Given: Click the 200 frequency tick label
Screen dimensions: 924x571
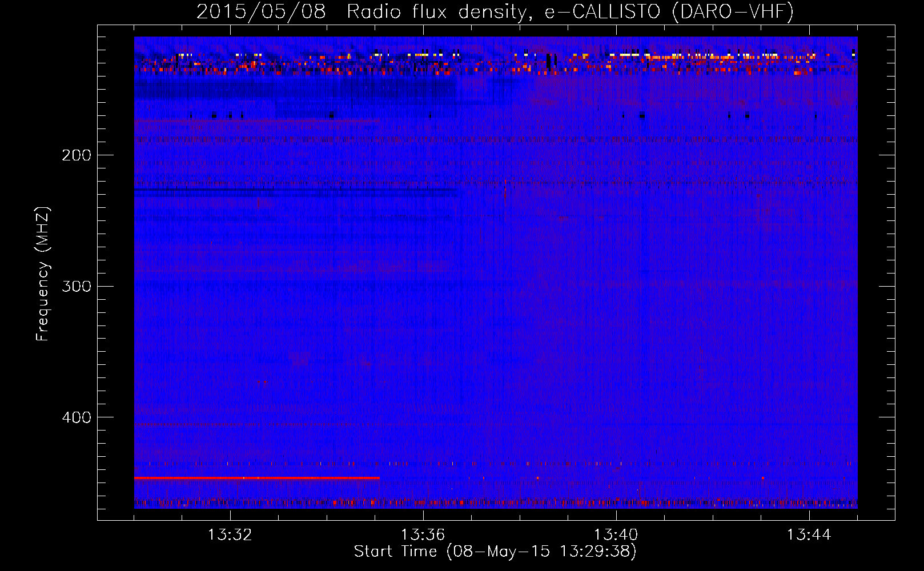Looking at the screenshot, I should tap(76, 155).
